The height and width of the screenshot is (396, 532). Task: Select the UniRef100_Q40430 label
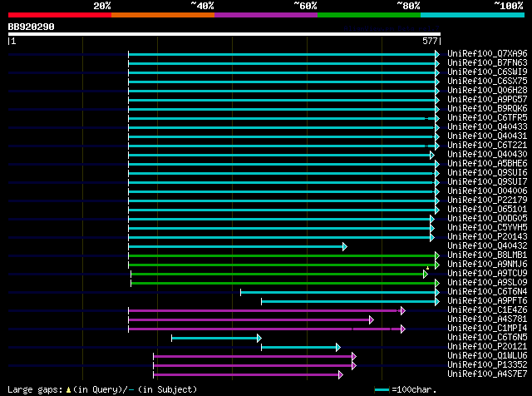487,155
